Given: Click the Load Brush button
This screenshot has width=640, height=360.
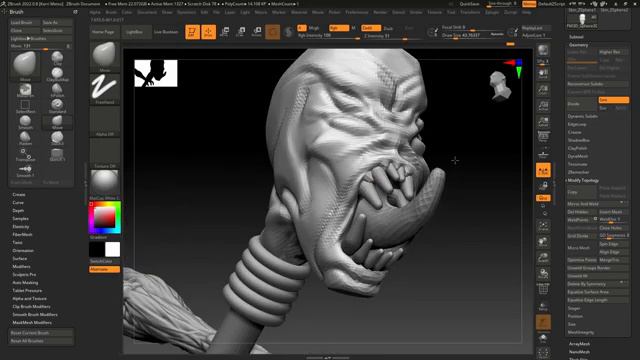Looking at the screenshot, I should pyautogui.click(x=25, y=22).
